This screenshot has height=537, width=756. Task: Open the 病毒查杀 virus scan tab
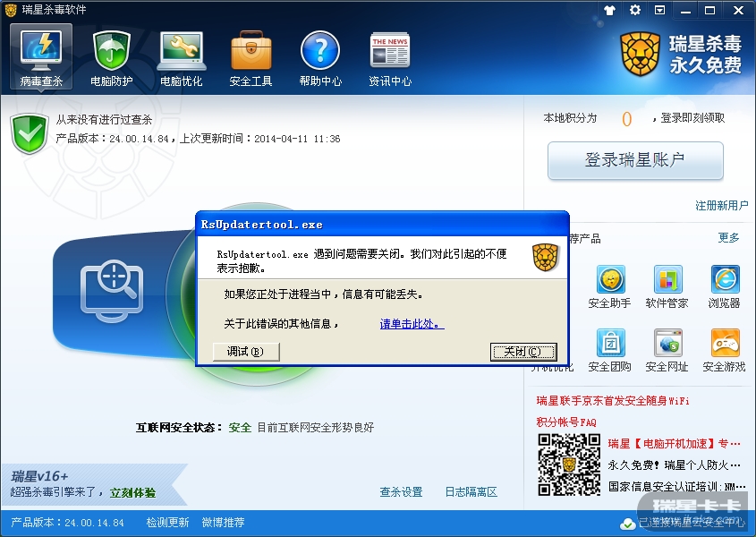tap(41, 57)
